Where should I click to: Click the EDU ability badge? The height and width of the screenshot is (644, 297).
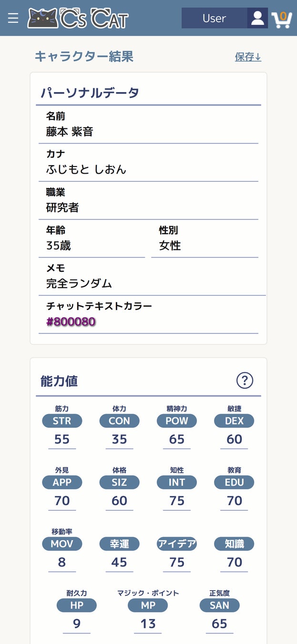point(234,482)
